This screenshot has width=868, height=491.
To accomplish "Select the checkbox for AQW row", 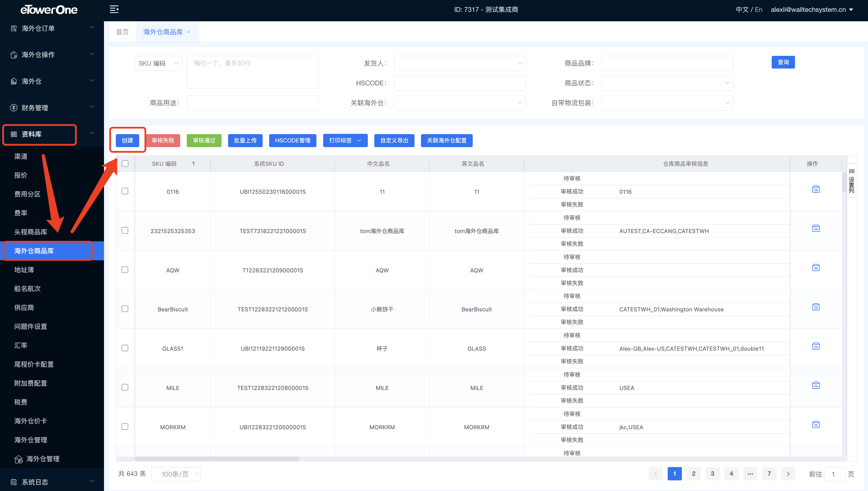I will point(125,270).
